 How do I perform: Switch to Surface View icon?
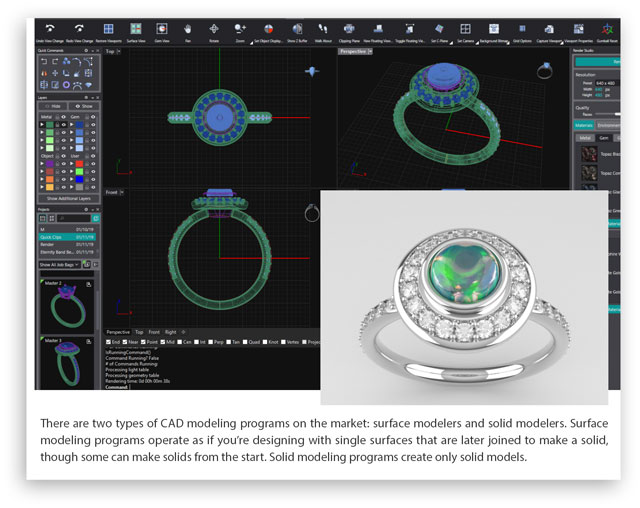pos(136,29)
